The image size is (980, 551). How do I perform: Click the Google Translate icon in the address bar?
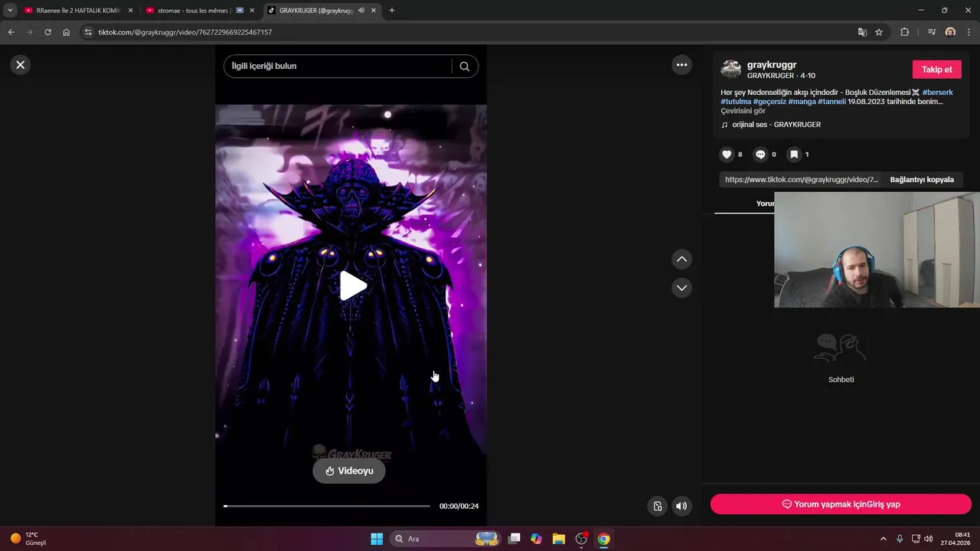(862, 32)
